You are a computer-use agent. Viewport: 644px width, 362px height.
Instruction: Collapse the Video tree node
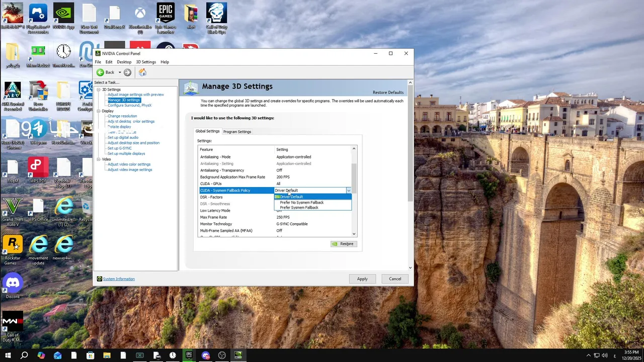(99, 159)
